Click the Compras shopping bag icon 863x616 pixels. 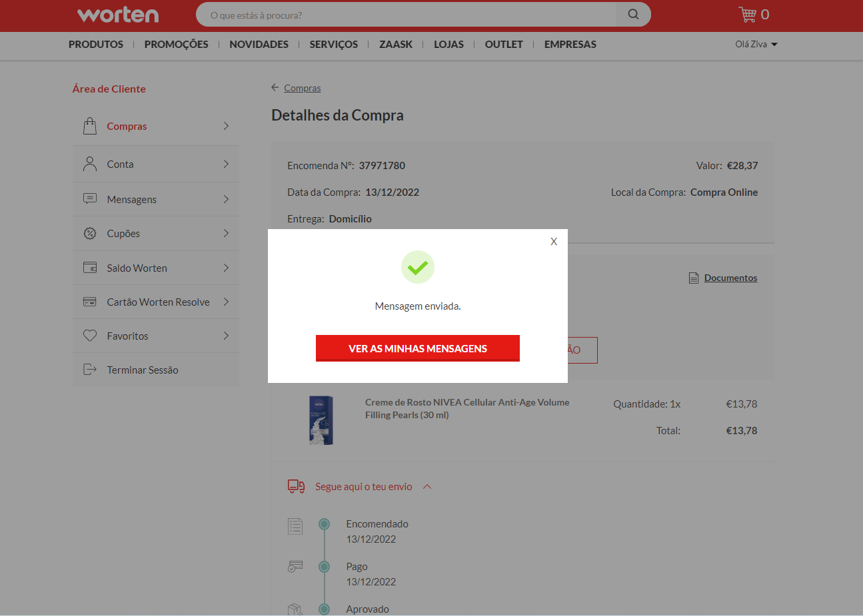(90, 126)
